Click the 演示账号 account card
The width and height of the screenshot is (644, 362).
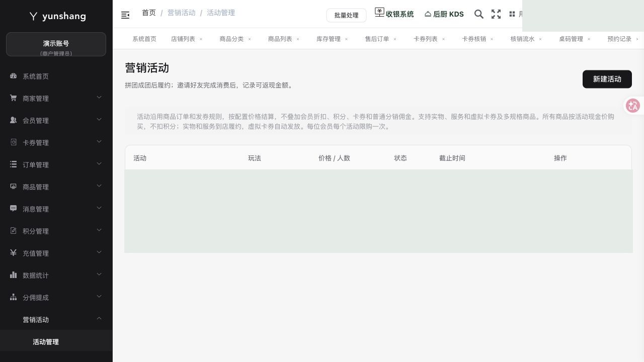pyautogui.click(x=56, y=44)
